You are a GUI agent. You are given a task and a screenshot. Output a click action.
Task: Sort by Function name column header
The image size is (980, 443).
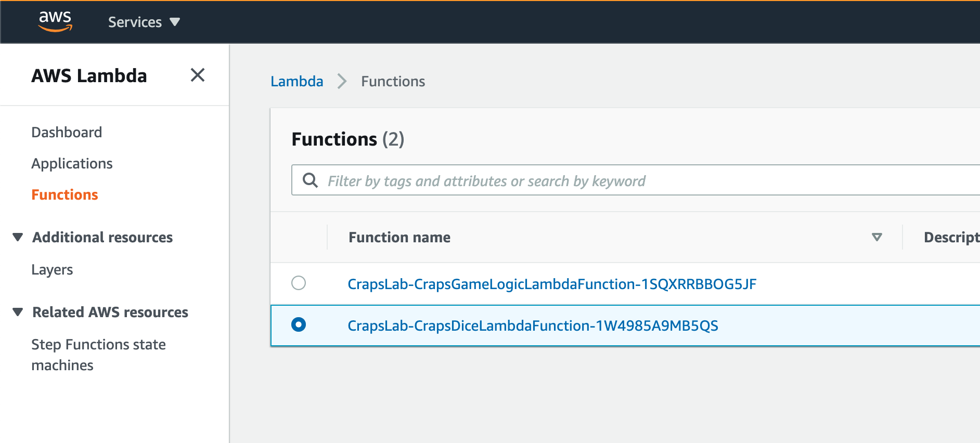coord(399,237)
